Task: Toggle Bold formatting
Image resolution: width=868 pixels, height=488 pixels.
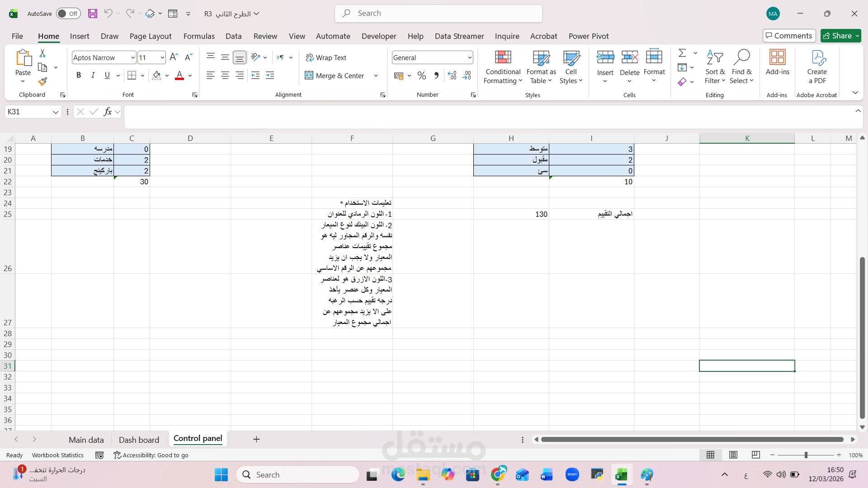Action: pyautogui.click(x=79, y=75)
